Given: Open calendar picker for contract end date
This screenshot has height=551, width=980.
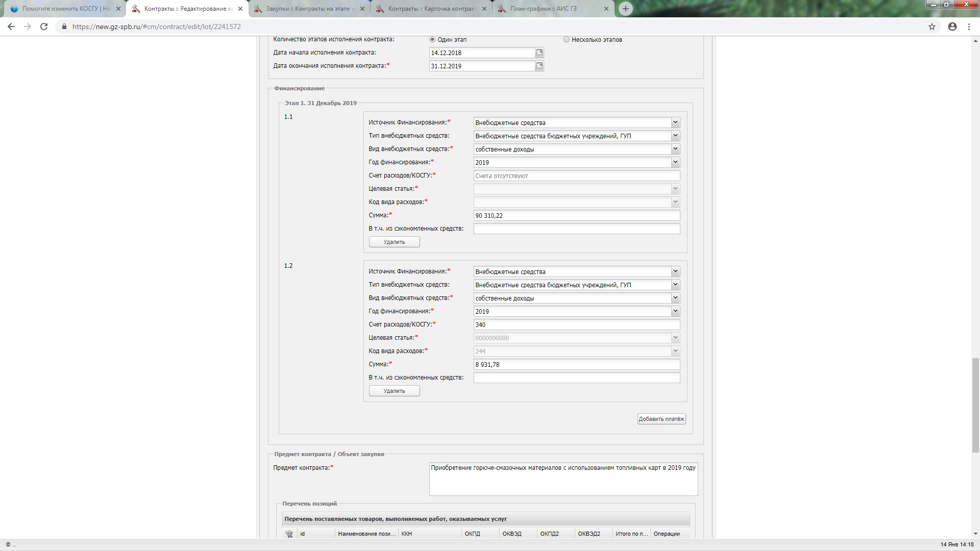Looking at the screenshot, I should [540, 66].
